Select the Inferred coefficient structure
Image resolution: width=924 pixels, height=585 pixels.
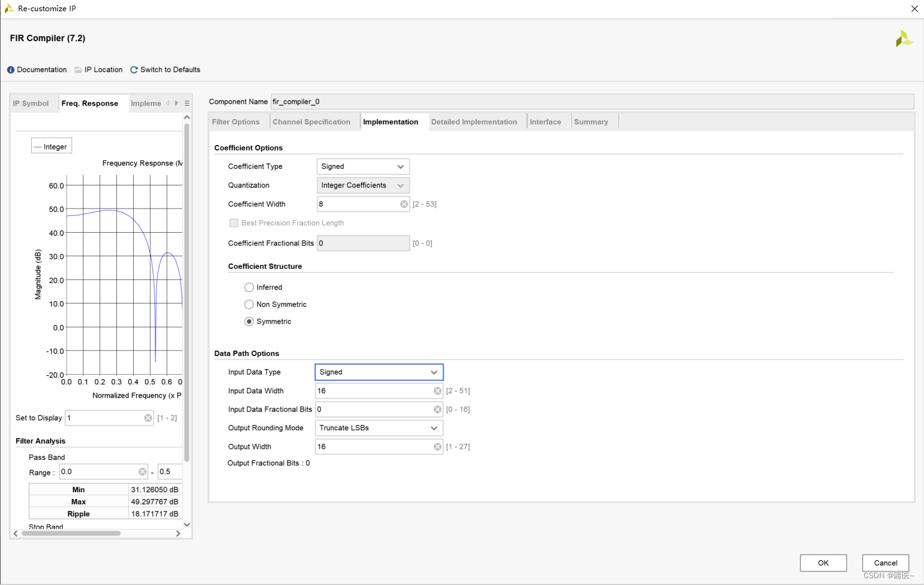point(249,288)
